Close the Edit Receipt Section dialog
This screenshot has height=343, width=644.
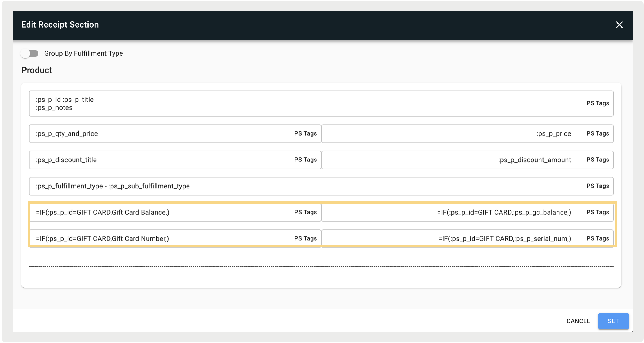(619, 25)
